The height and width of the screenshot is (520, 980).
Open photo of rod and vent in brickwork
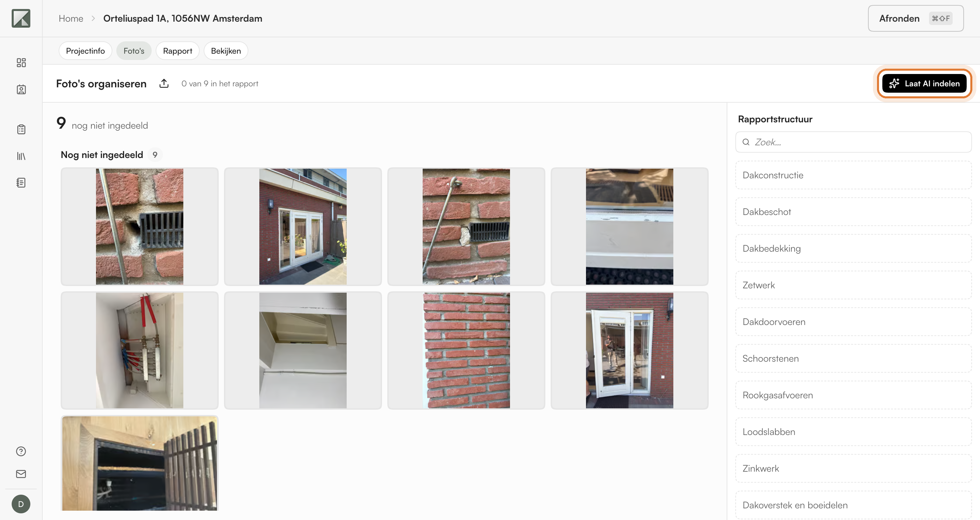tap(466, 227)
